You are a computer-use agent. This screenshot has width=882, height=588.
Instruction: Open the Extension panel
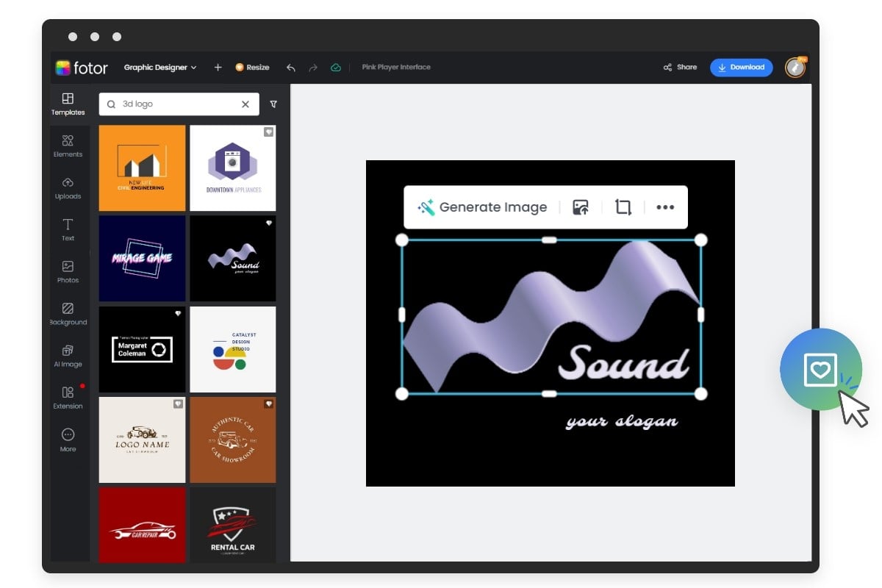(x=68, y=398)
